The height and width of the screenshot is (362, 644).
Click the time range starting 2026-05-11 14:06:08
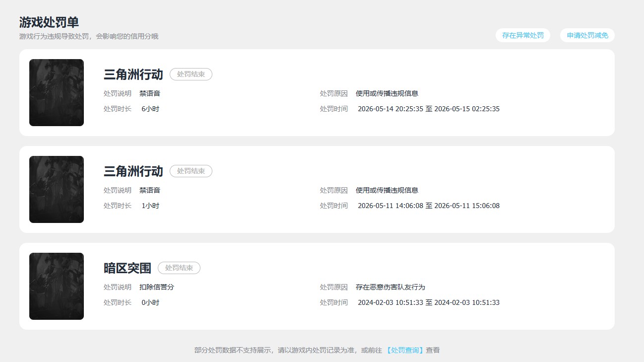429,206
